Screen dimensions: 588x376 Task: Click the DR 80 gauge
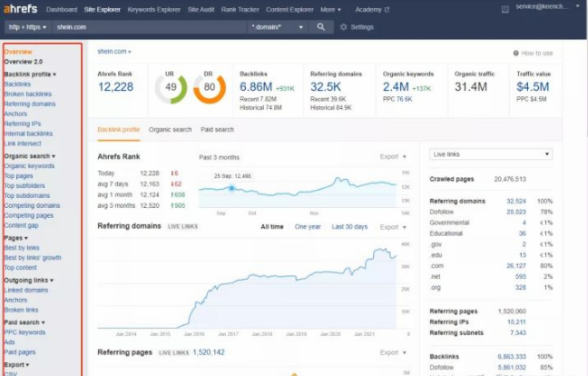pyautogui.click(x=209, y=87)
